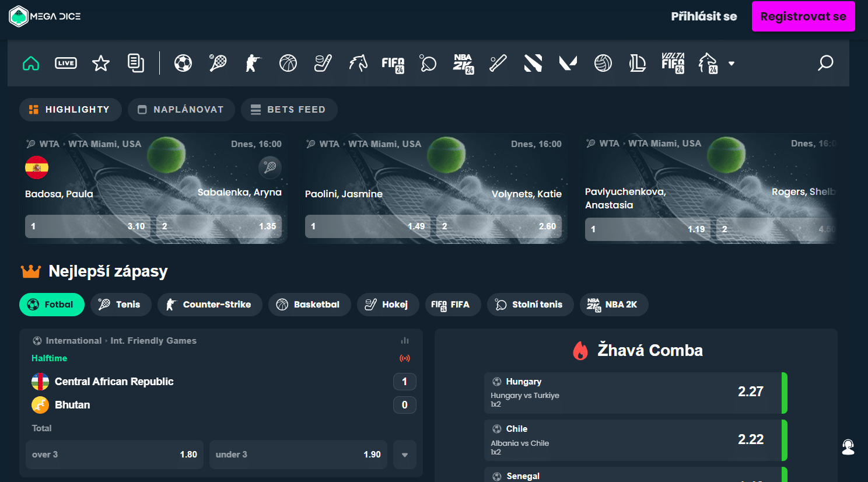The width and height of the screenshot is (868, 482).
Task: Open Badosa vs Sabalenka match card
Action: [153, 188]
